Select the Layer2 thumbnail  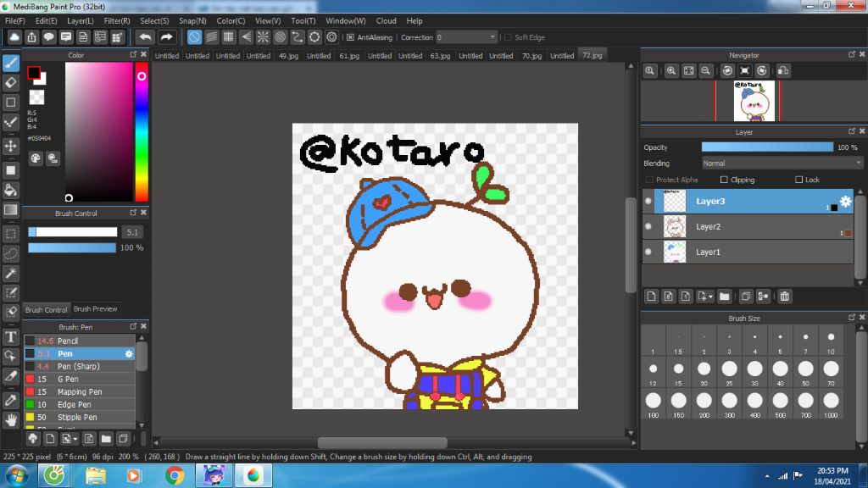tap(675, 226)
